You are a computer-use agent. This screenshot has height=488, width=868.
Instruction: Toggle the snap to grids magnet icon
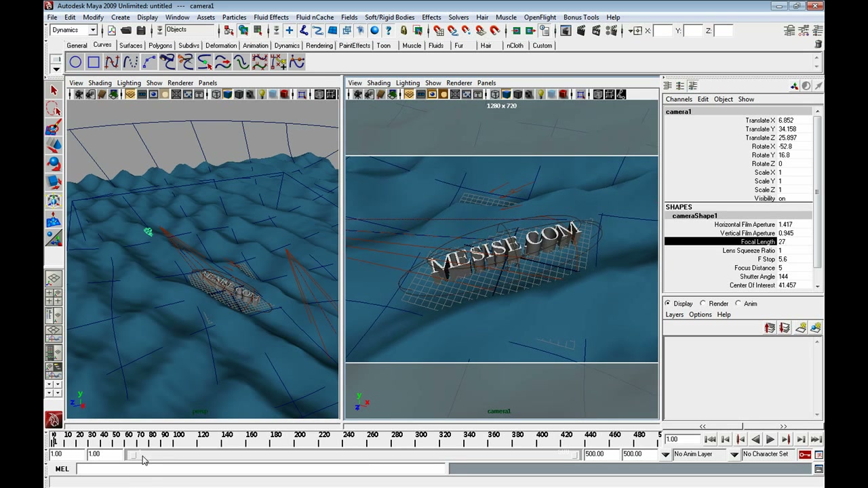pyautogui.click(x=439, y=30)
